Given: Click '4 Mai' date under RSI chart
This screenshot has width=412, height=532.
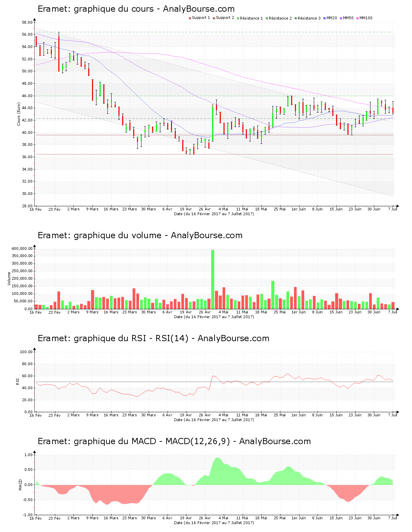Looking at the screenshot, I should [223, 415].
